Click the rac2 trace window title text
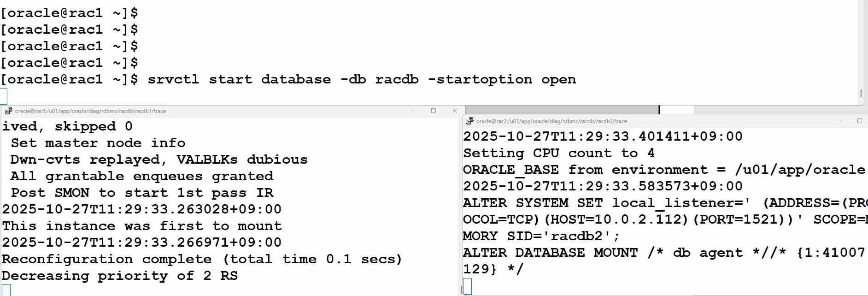Viewport: 868px width, 296px height. click(x=551, y=121)
